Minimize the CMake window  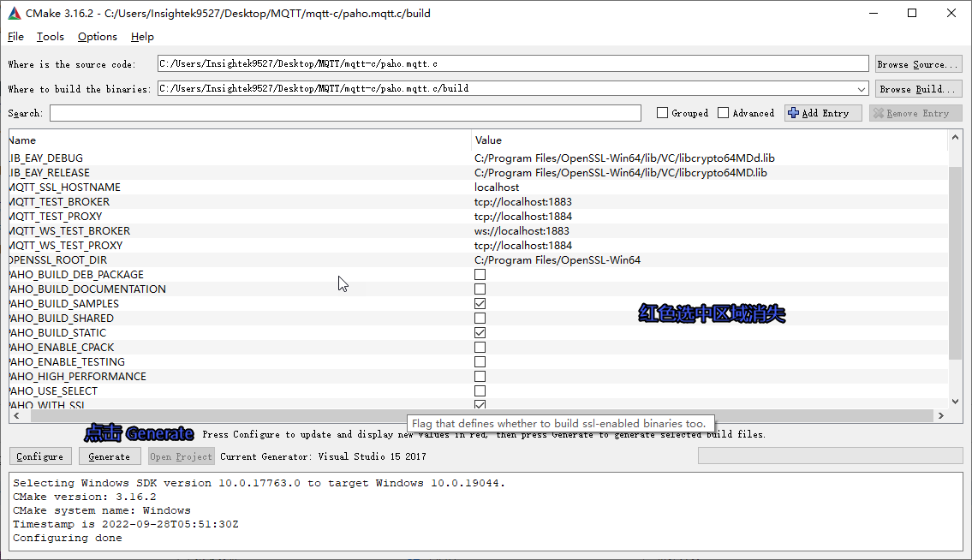874,13
